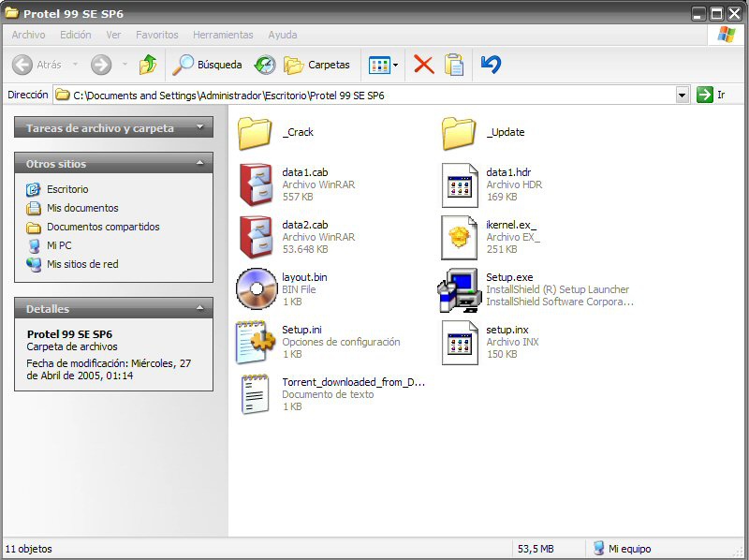
Task: Click the green Forward arrow button
Action: coord(101,65)
